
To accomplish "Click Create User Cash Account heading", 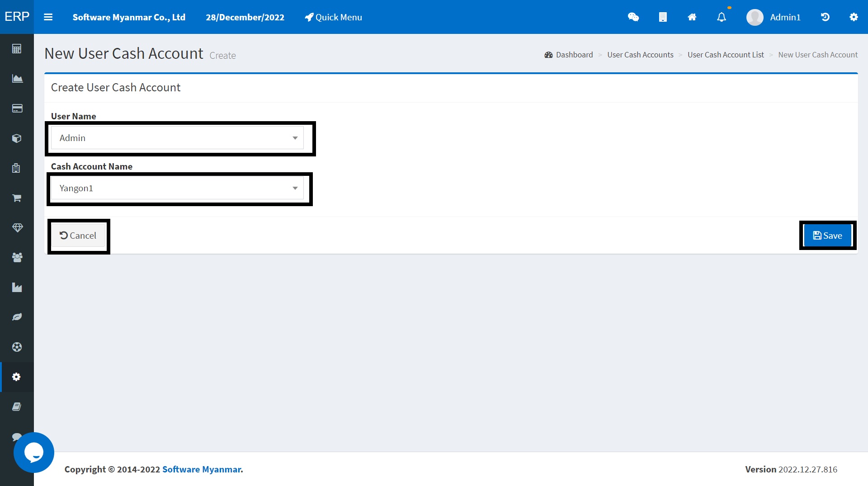I will pyautogui.click(x=116, y=87).
